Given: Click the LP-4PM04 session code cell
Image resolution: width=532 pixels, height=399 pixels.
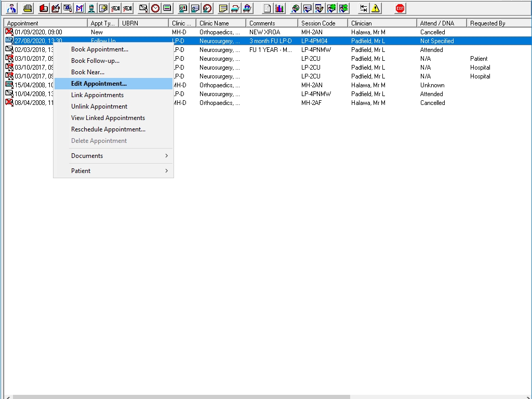Looking at the screenshot, I should 314,41.
